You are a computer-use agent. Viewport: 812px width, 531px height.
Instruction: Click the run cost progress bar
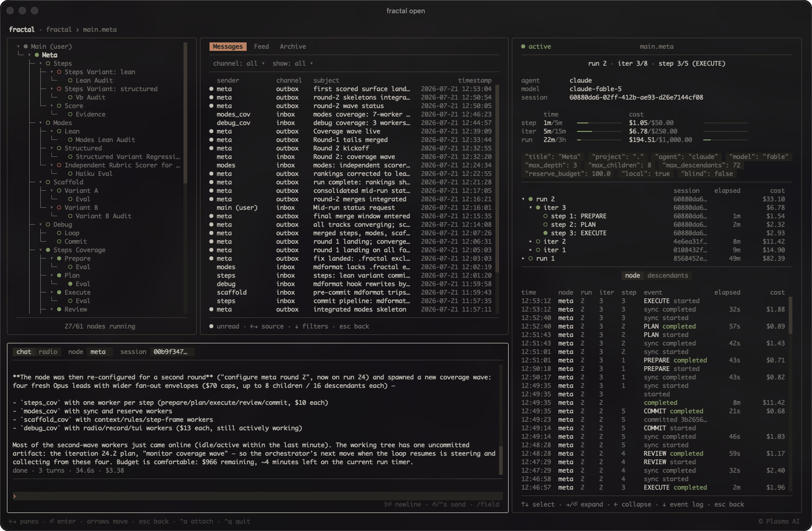point(726,140)
